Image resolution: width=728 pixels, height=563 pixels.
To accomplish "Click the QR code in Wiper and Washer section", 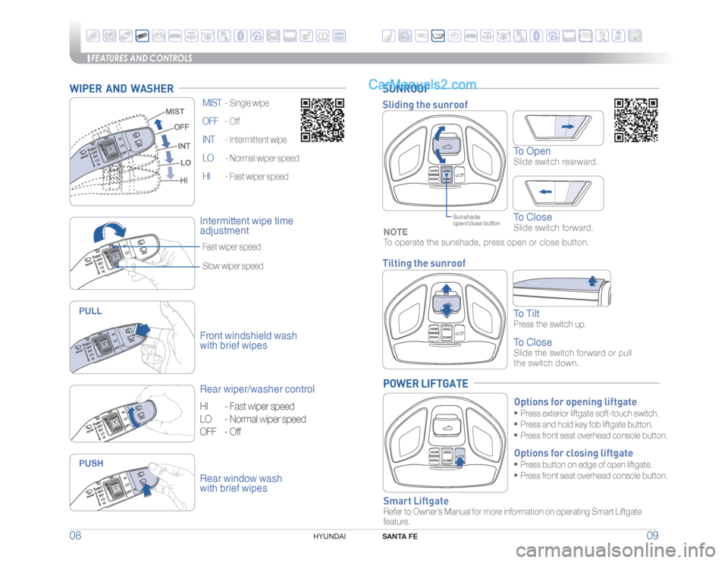I will pyautogui.click(x=322, y=121).
